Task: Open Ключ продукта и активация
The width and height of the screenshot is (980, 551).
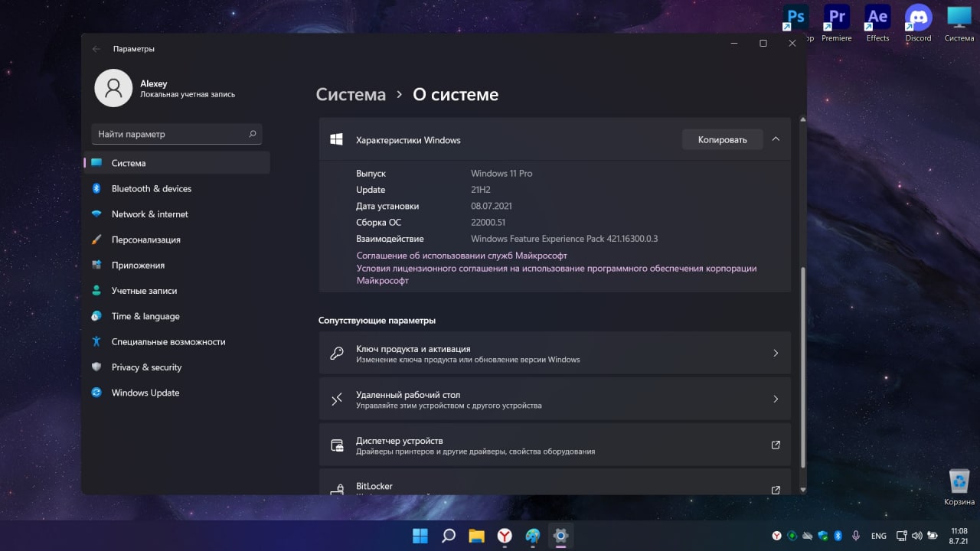Action: pos(554,354)
